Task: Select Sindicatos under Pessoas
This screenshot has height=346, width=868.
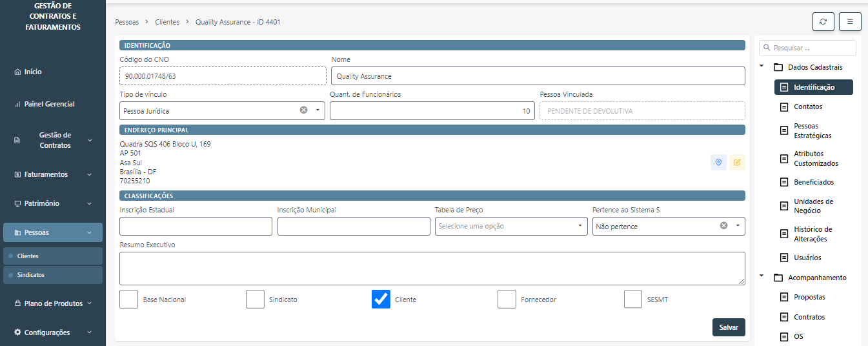Action: [31, 275]
